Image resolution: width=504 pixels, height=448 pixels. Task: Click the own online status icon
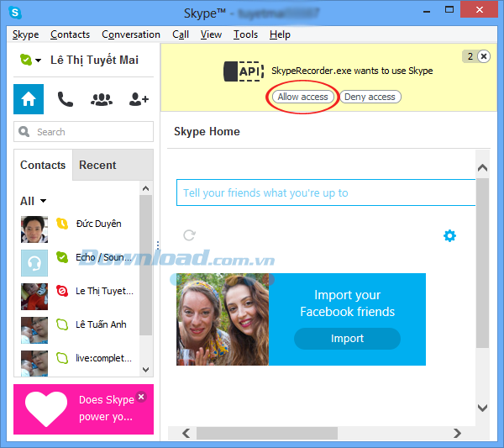(26, 60)
